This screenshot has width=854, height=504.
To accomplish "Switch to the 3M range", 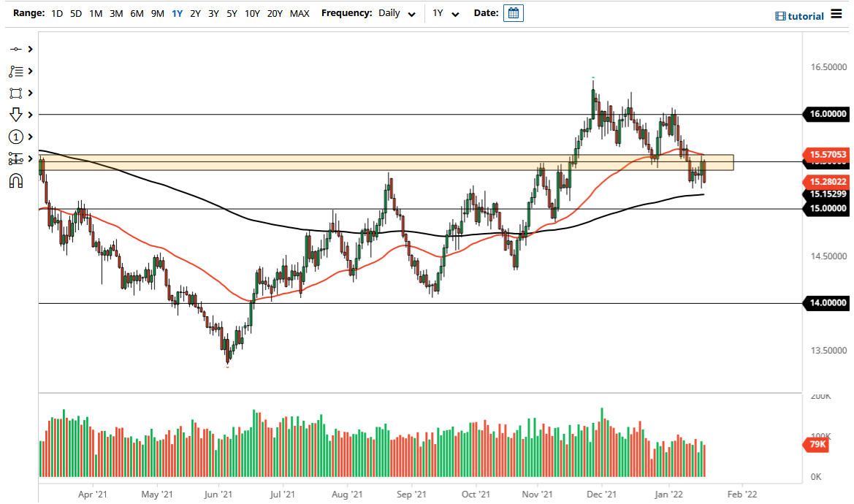I will [117, 13].
